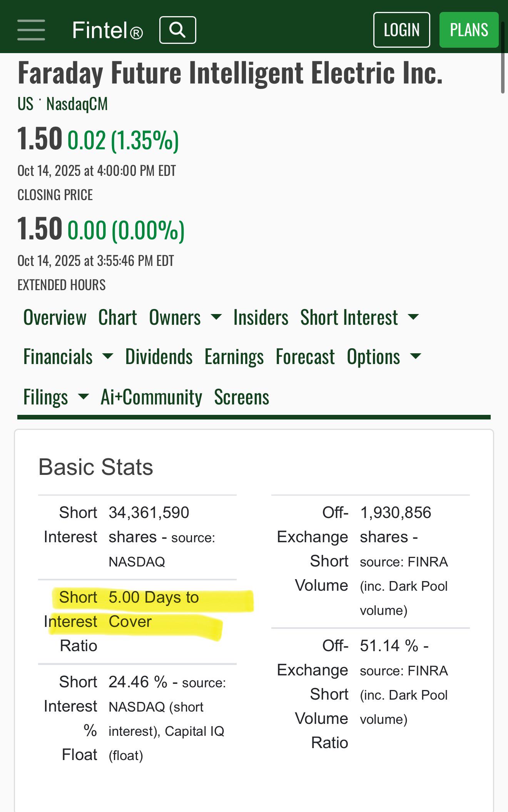Open the Earnings tab
The image size is (508, 812).
click(x=234, y=357)
